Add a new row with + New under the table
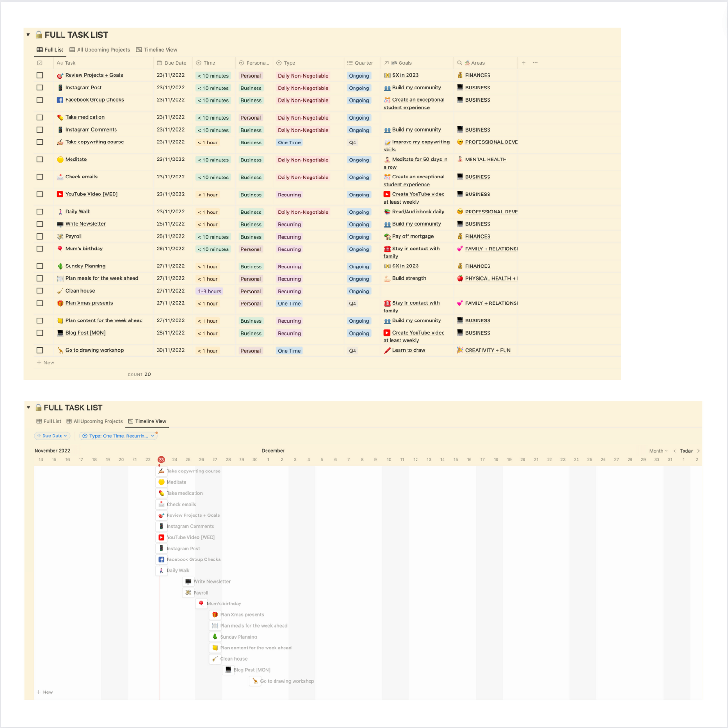728x728 pixels. point(45,363)
